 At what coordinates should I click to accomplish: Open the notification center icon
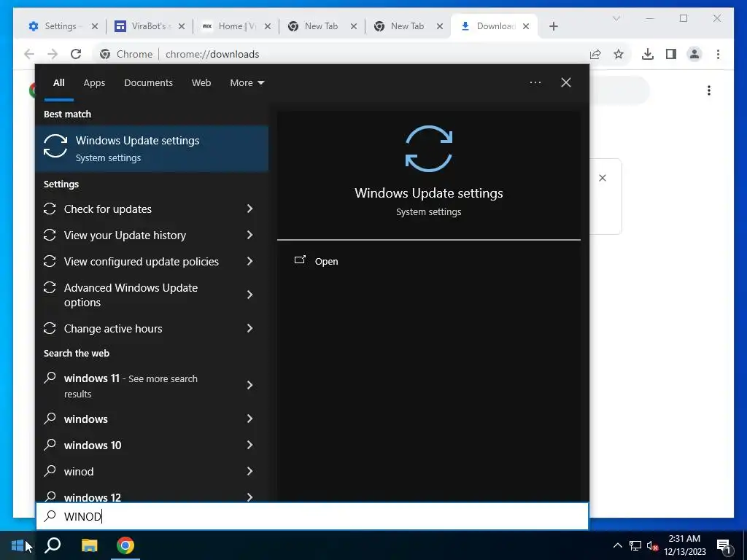pos(724,545)
